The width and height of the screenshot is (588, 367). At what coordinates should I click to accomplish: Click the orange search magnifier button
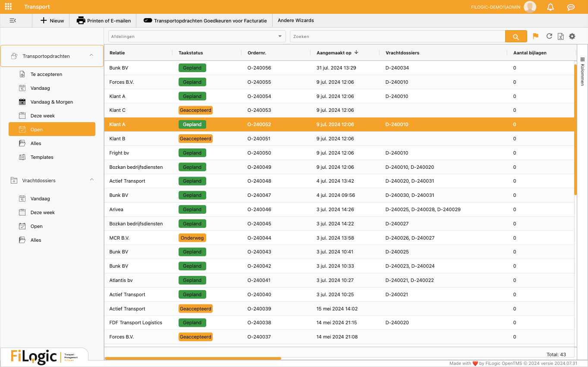pos(516,37)
